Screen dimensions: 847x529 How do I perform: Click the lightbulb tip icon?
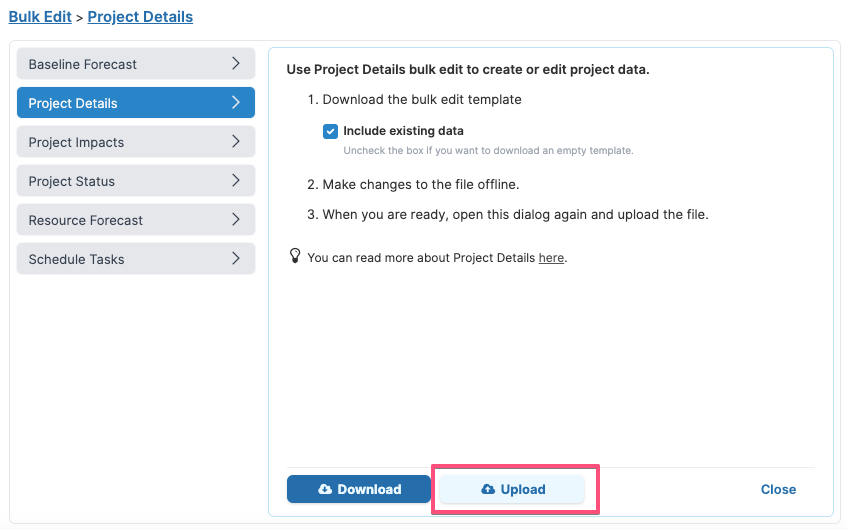pyautogui.click(x=295, y=256)
